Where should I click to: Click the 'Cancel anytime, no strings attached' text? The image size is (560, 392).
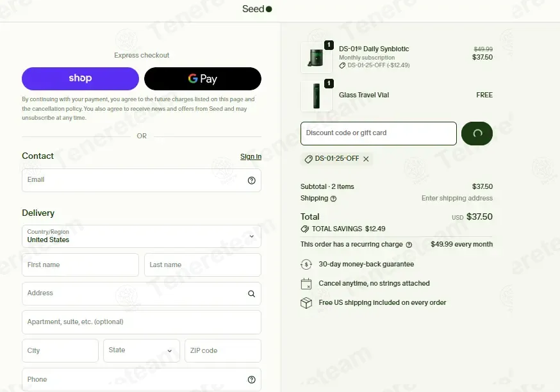coord(374,284)
